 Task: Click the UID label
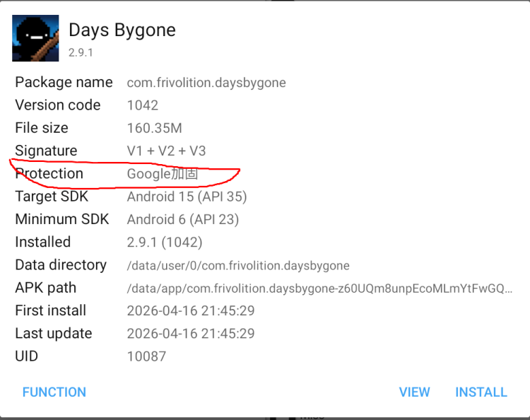coord(26,356)
